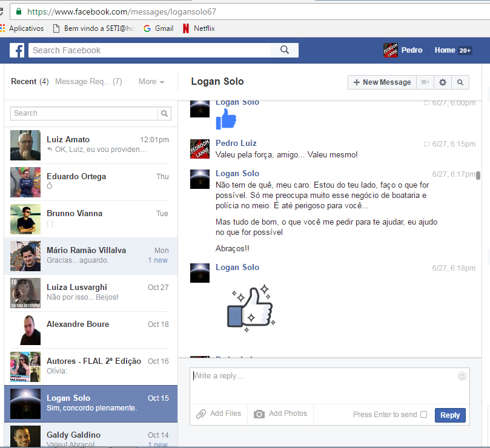490x448 pixels.
Task: Click 'Valeu pela força, amigo... Valeu mesmo!' message
Action: 286,154
